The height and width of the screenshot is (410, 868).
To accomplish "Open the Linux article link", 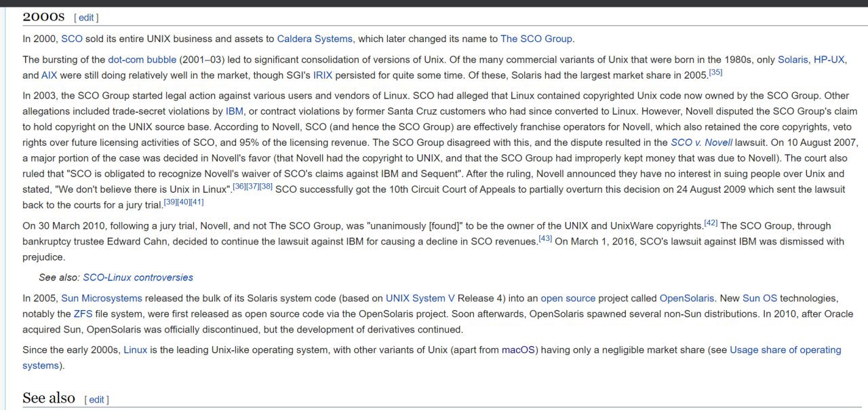I will pos(135,350).
